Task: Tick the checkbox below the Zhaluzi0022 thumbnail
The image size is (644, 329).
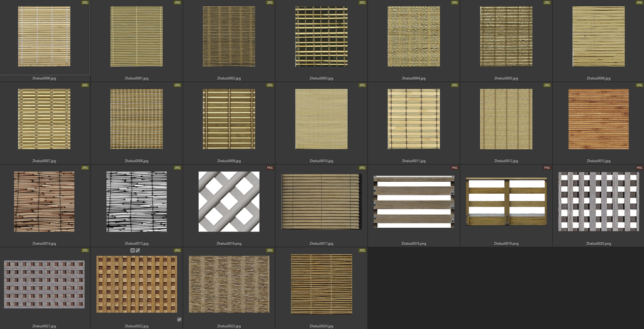Action: click(x=179, y=320)
